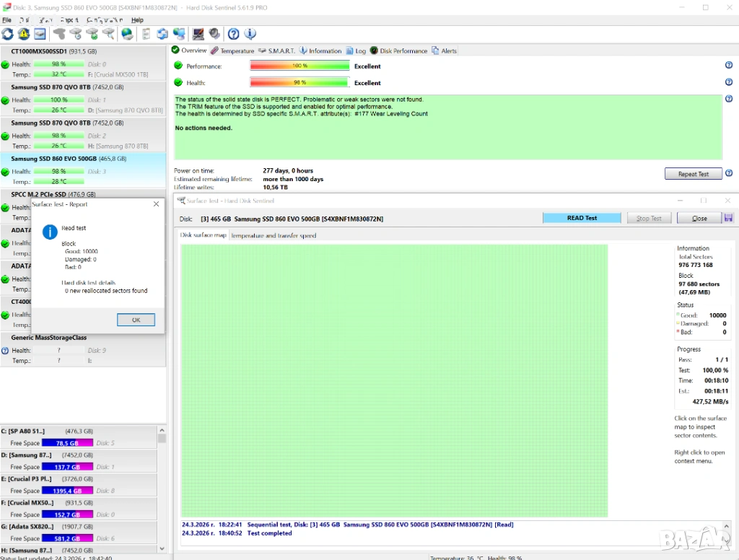Click the yellow warning alert toolbar icon
Image resolution: width=739 pixels, height=560 pixels.
tap(24, 34)
